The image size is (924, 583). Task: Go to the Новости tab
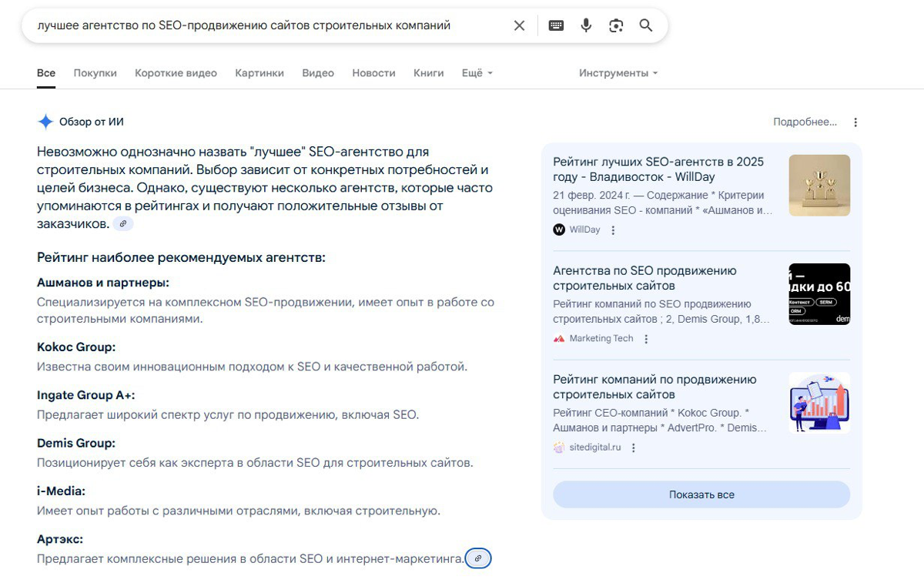(373, 73)
